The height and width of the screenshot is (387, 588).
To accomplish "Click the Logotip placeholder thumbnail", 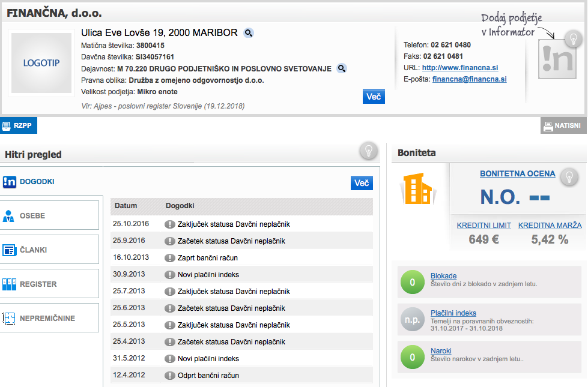I will click(41, 63).
